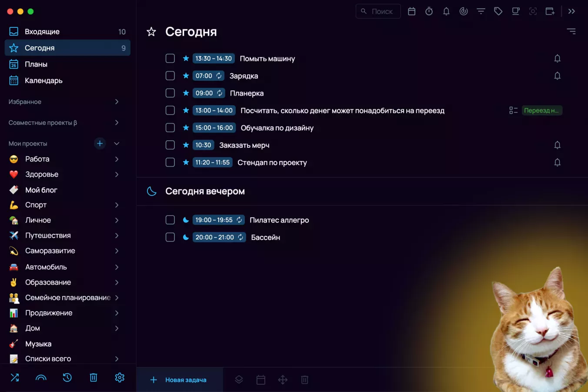Check off Зарядка task
This screenshot has width=588, height=392.
coord(170,76)
